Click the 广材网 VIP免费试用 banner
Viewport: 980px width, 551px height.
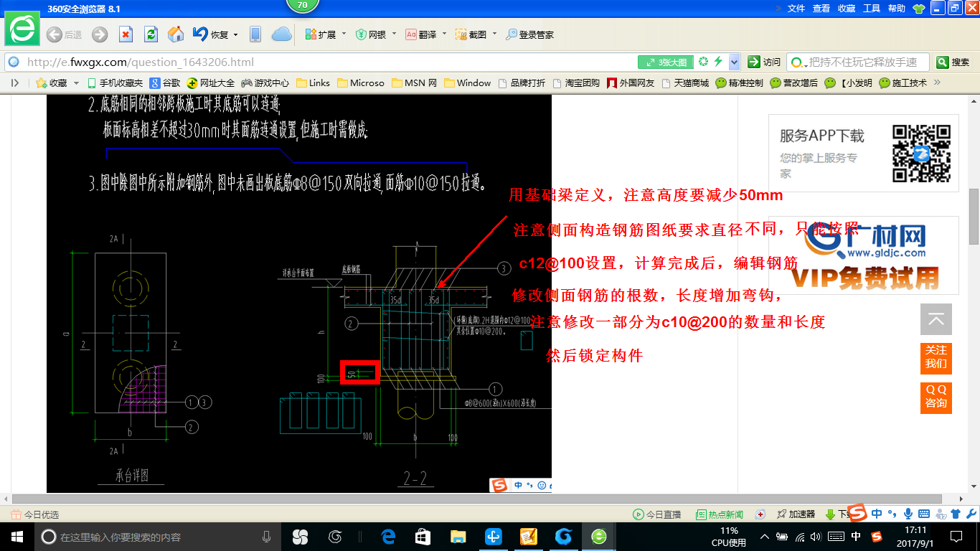tap(863, 255)
